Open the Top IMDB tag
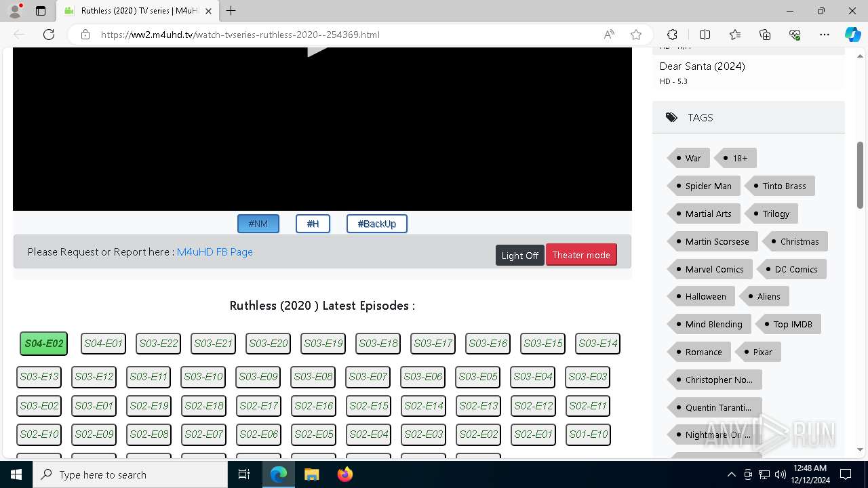868x488 pixels. pos(788,324)
